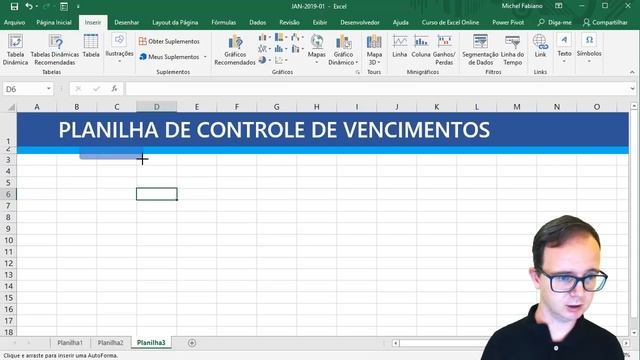Screen dimensions: 640x360
Task: Switch to the Dados tab
Action: 258,22
